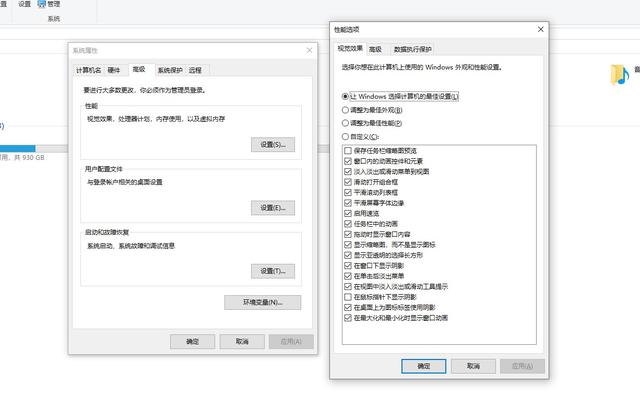This screenshot has width=640, height=407.
Task: Uncheck 窗口内的动画控件和元素
Action: [x=348, y=161]
